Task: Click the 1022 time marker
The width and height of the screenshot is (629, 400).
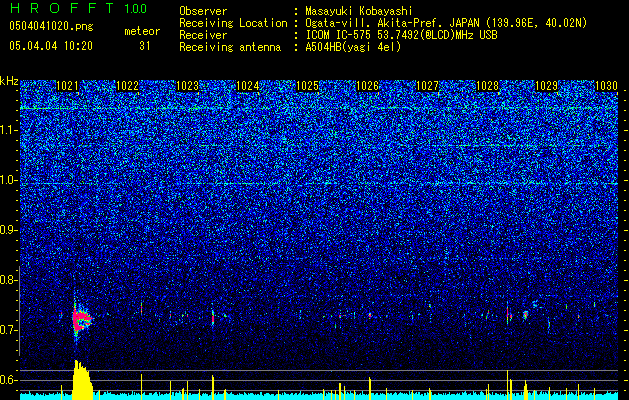Action: point(127,86)
